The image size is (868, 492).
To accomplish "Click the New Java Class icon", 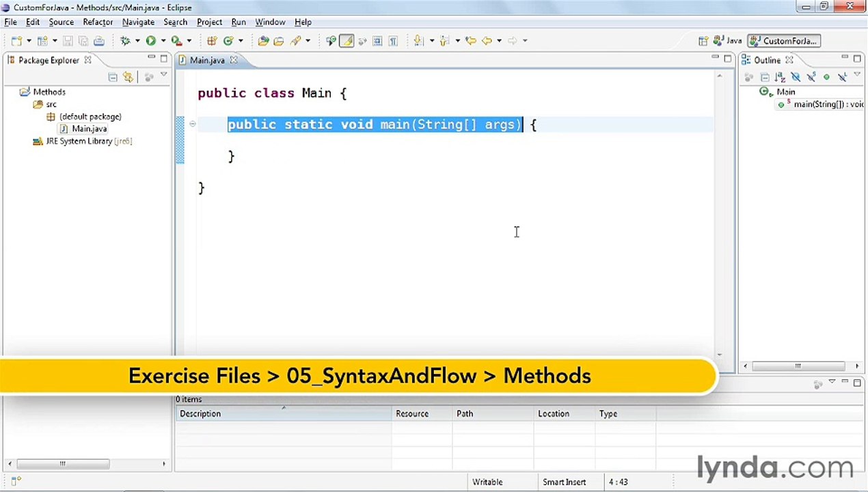I will click(228, 41).
